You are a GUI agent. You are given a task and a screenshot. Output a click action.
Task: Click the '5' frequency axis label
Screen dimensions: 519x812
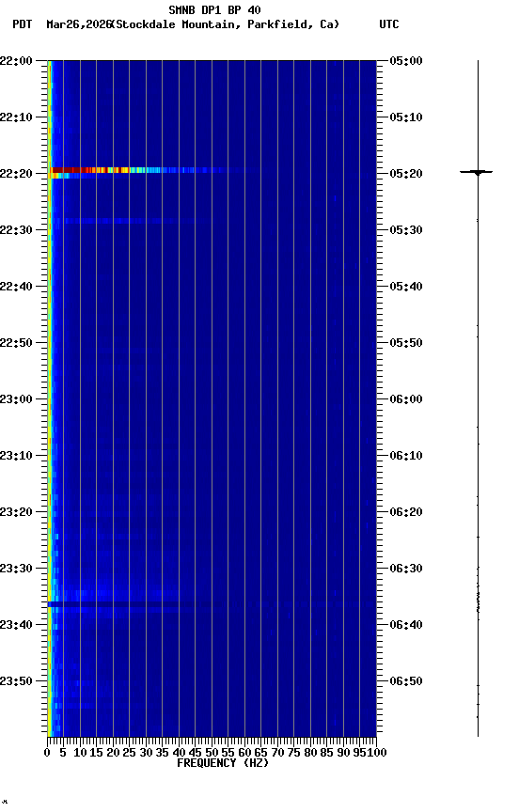point(63,753)
